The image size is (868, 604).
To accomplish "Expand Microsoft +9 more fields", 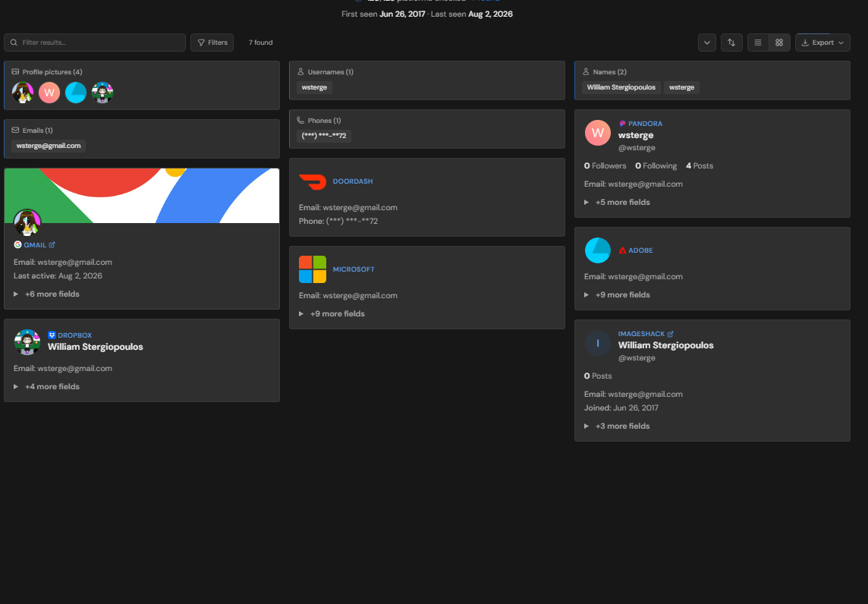I will 332,314.
